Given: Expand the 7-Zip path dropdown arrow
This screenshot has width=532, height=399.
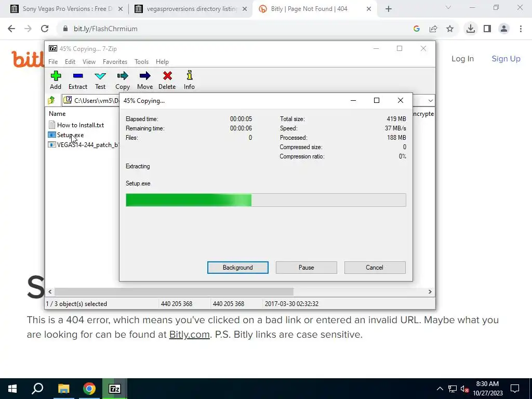Looking at the screenshot, I should (430, 100).
